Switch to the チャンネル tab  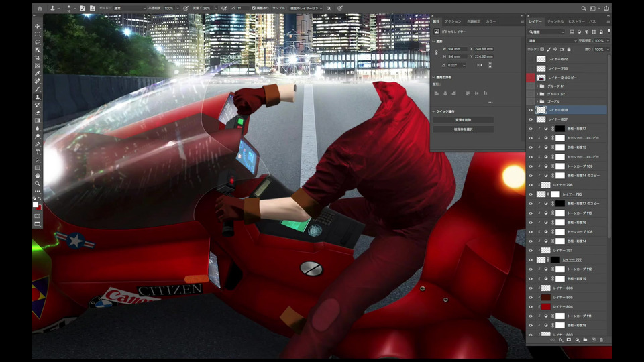[x=555, y=21]
